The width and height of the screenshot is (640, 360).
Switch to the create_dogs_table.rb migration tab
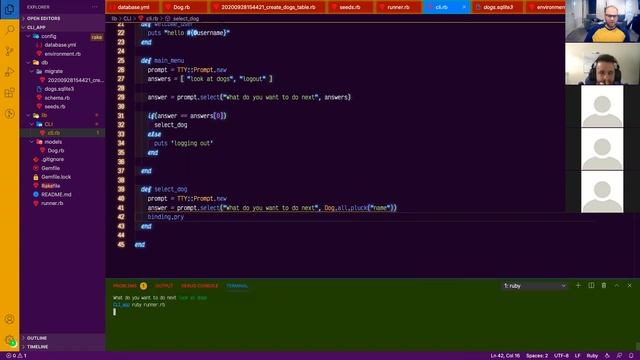[268, 7]
